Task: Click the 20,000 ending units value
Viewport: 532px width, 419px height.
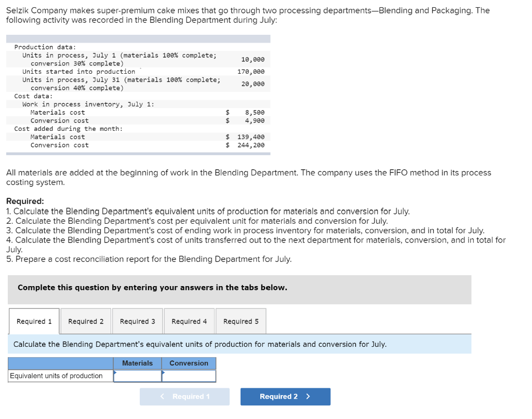Action: pos(253,84)
